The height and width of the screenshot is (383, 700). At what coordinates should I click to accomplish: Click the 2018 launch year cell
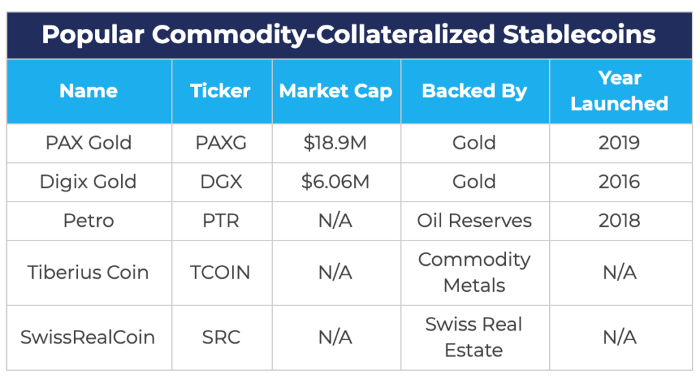pyautogui.click(x=620, y=221)
